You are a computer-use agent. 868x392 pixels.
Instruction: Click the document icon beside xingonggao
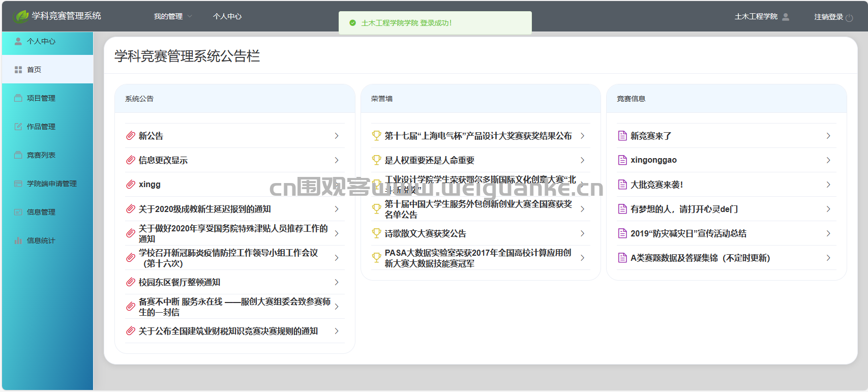[x=622, y=160]
